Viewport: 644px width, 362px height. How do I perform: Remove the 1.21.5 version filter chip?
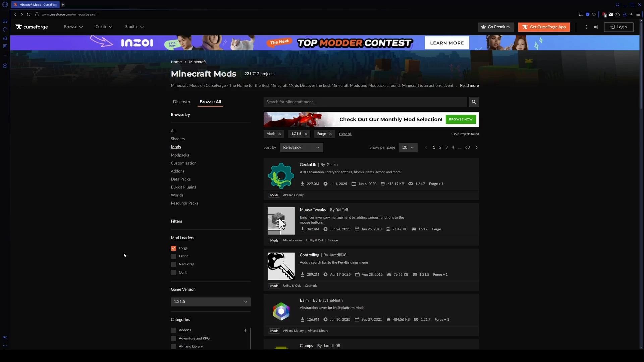(306, 134)
